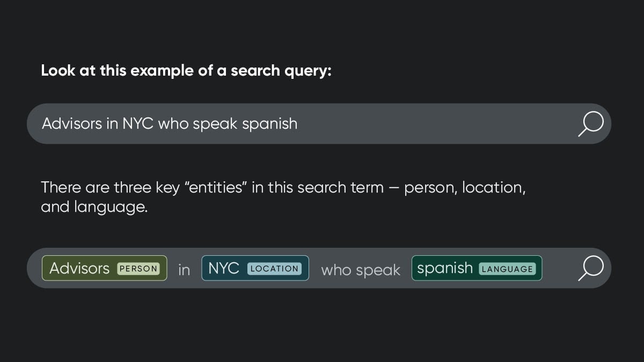644x362 pixels.
Task: Click empty area right of LANGUAGE chip in bar
Action: click(560, 268)
